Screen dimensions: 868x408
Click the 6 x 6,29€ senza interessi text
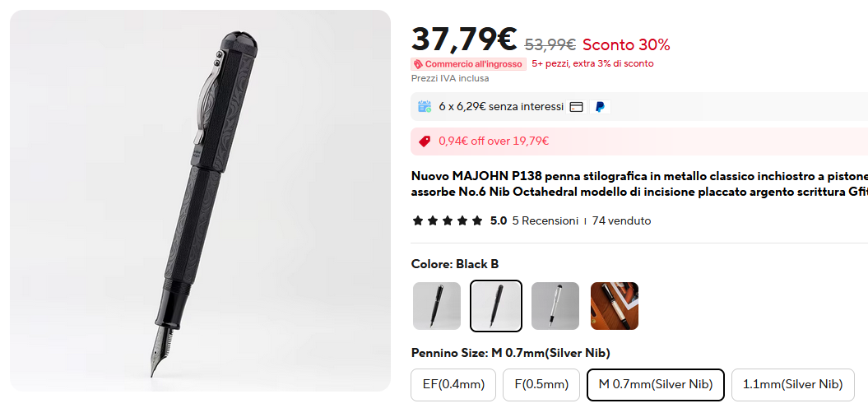pos(501,107)
